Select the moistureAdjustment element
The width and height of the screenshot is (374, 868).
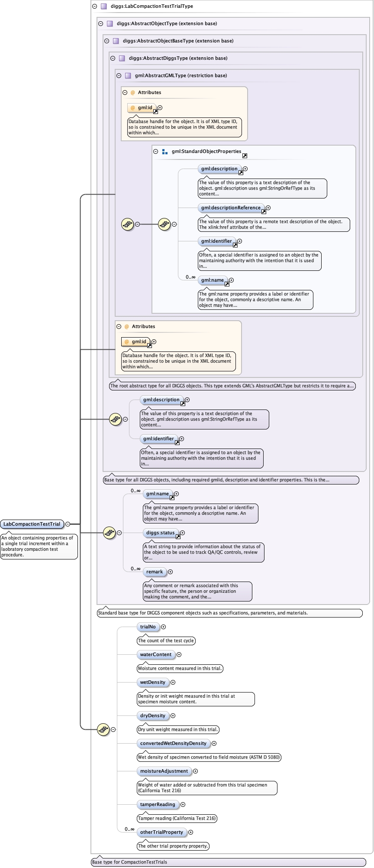point(164,771)
